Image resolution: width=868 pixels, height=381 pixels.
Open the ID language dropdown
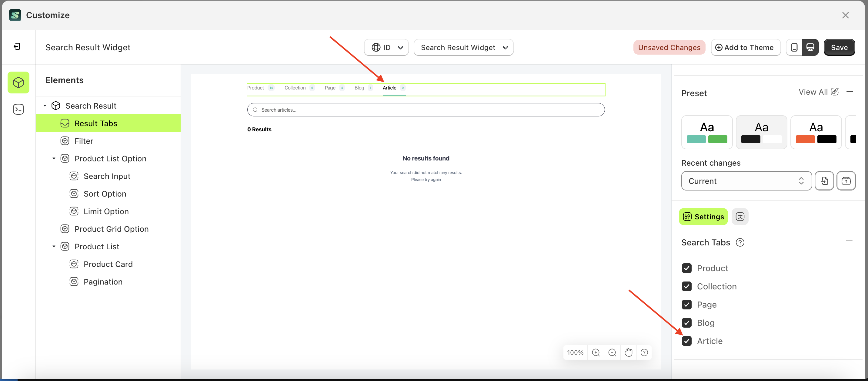pyautogui.click(x=386, y=47)
